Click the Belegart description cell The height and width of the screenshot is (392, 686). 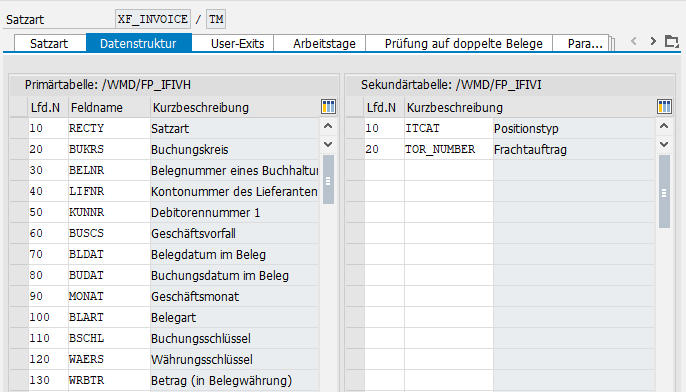[234, 317]
